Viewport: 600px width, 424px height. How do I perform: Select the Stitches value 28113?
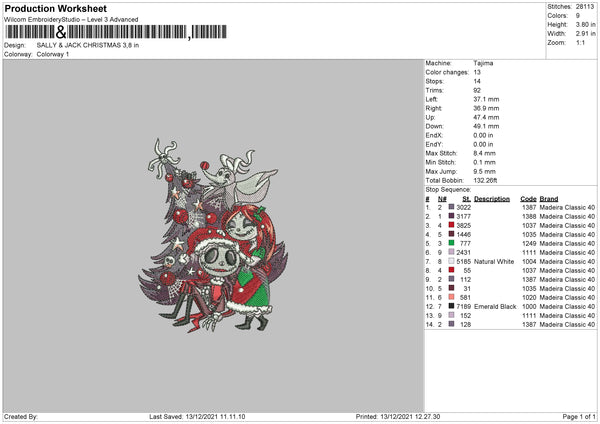pyautogui.click(x=585, y=7)
